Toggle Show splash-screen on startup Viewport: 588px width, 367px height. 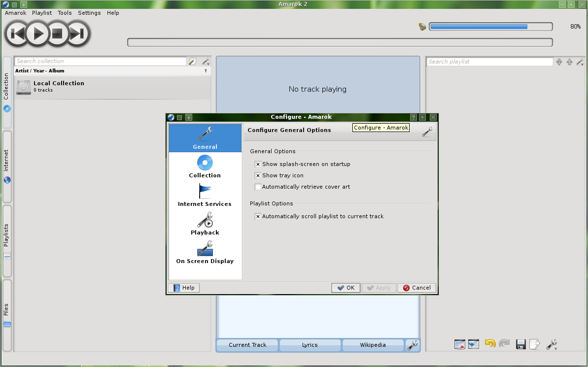coord(258,164)
